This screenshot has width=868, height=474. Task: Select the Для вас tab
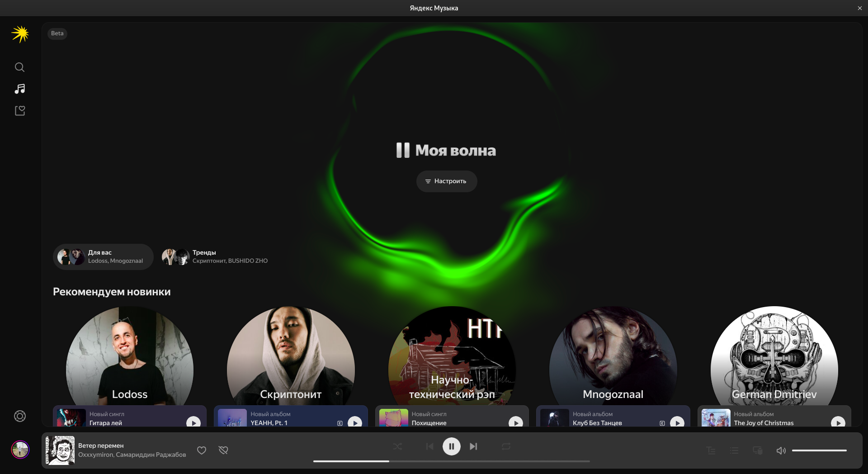pyautogui.click(x=103, y=257)
